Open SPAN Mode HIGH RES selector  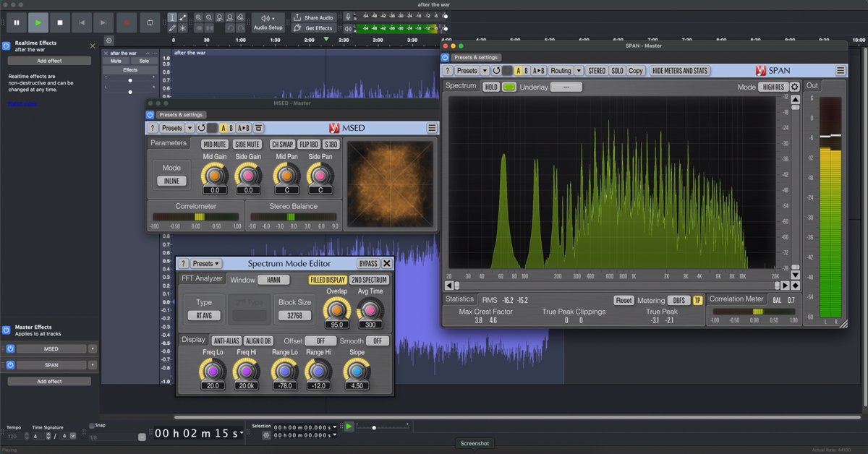coord(773,87)
